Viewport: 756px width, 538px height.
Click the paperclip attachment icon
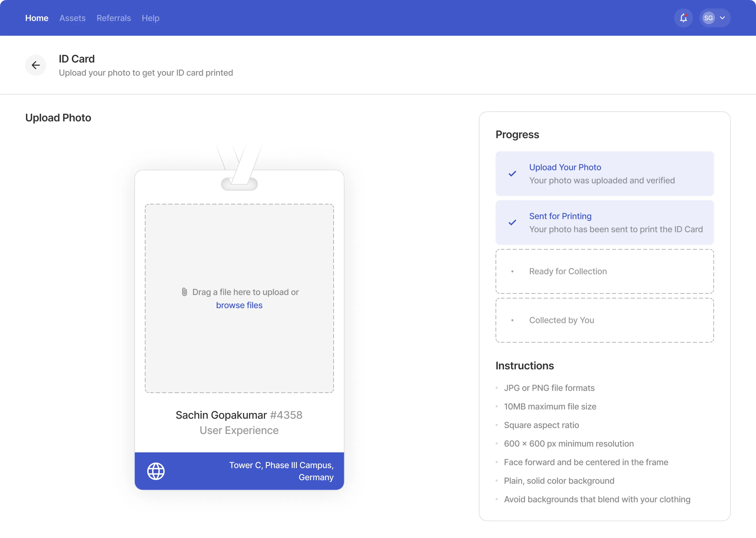[184, 292]
